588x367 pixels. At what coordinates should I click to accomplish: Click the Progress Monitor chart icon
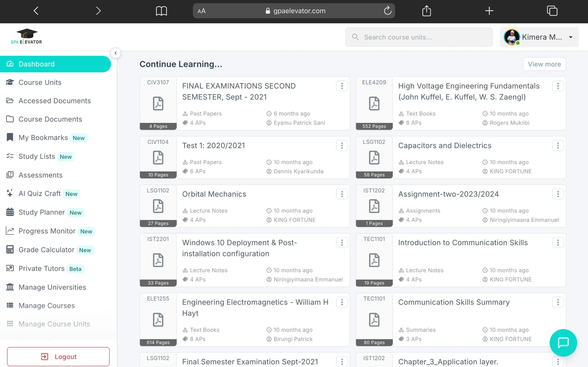click(x=10, y=231)
